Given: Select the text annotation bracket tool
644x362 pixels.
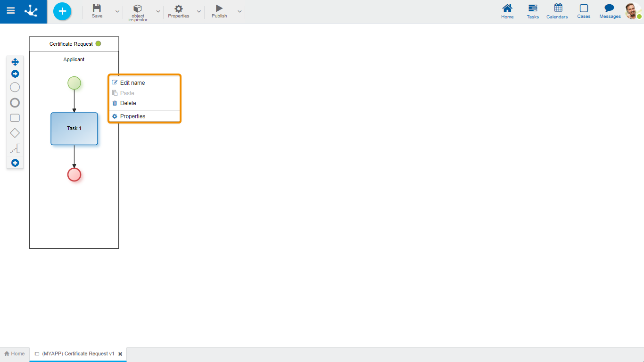Looking at the screenshot, I should click(15, 149).
